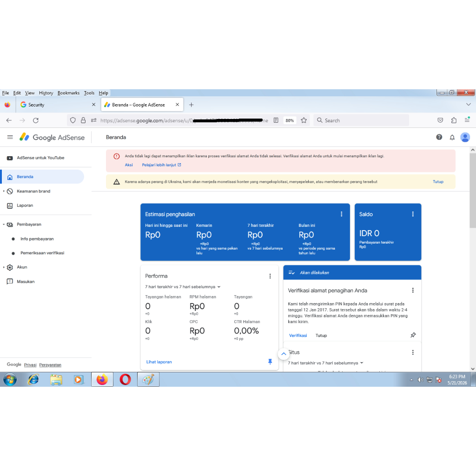The width and height of the screenshot is (476, 476).
Task: Bookmark this page with the star icon
Action: click(x=304, y=120)
